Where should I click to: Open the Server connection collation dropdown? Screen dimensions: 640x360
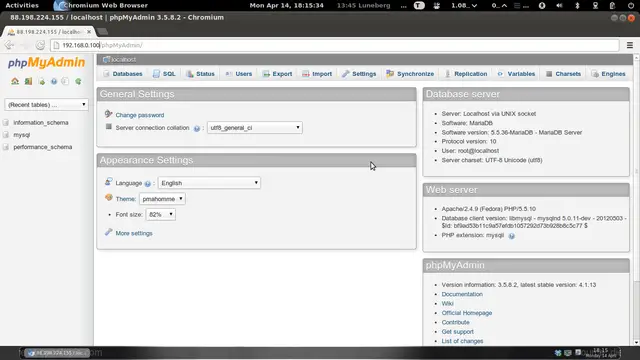pos(255,128)
